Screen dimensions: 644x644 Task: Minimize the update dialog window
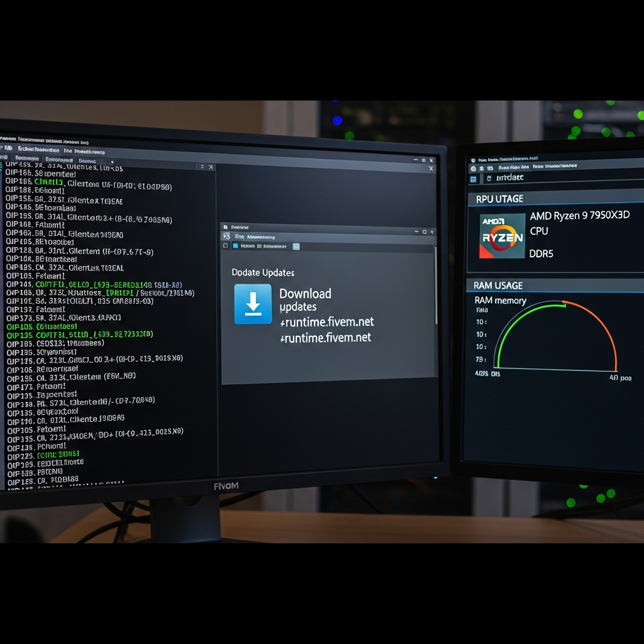(416, 231)
